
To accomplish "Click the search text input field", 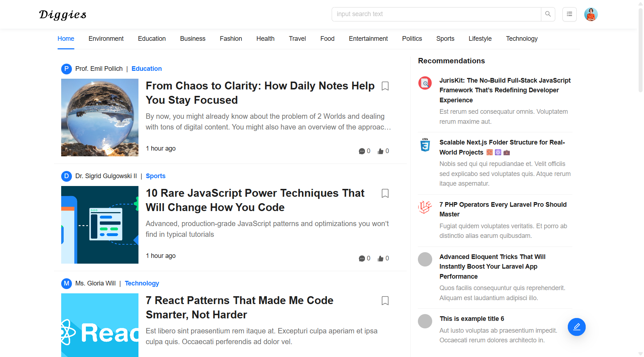I will pos(436,14).
